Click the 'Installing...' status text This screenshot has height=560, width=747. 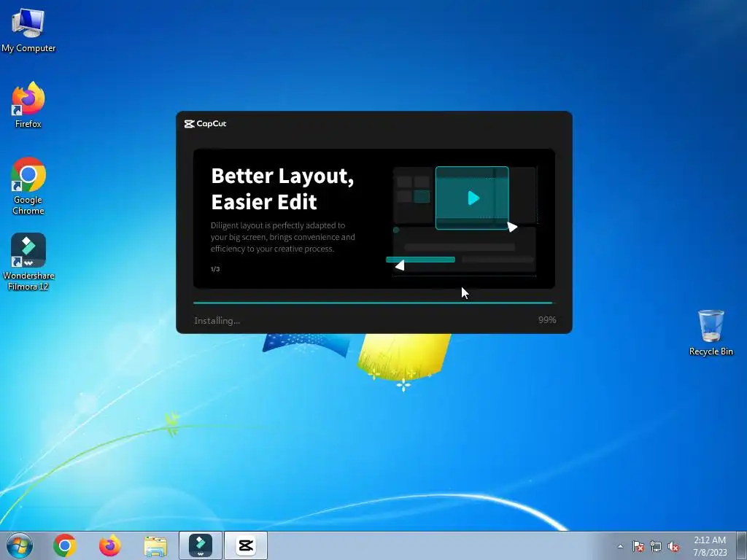coord(217,321)
